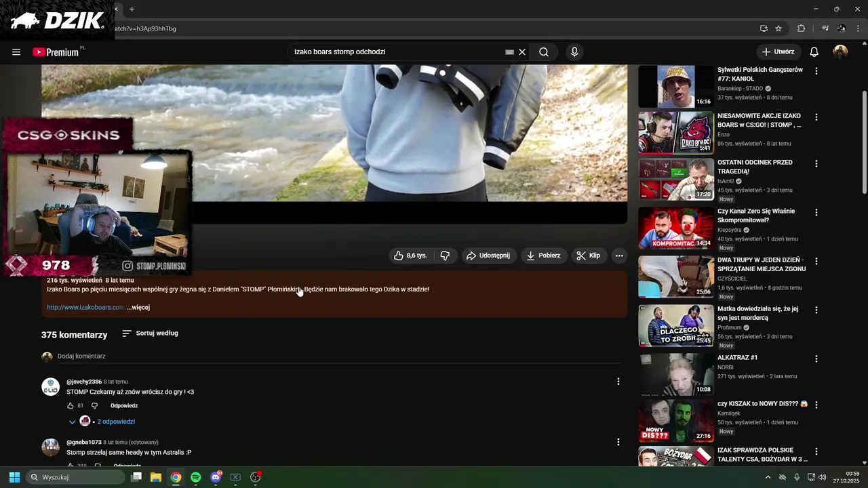Viewport: 868px width, 488px height.
Task: Like the video (8,6 tys.)
Action: click(x=411, y=256)
